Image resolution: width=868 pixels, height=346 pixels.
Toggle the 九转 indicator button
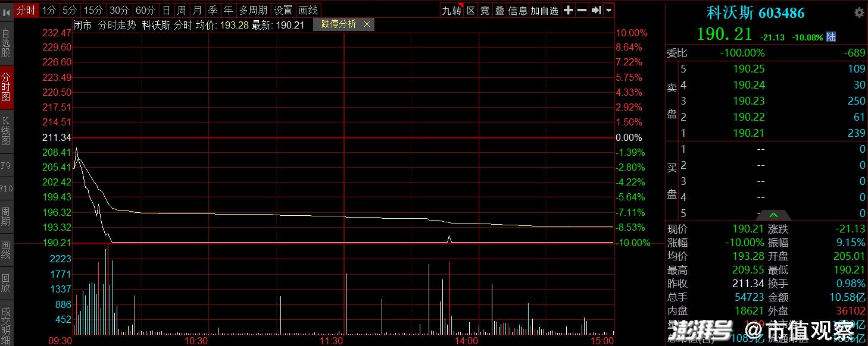pos(451,10)
